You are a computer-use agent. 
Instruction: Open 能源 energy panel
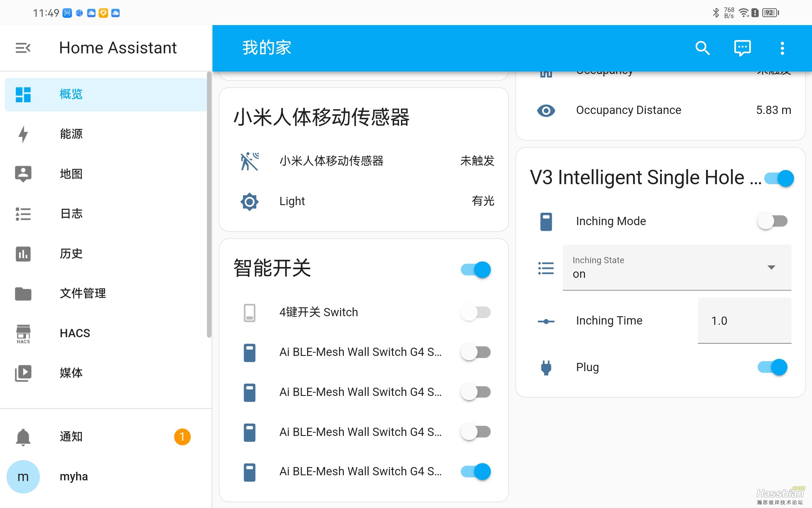pos(106,134)
